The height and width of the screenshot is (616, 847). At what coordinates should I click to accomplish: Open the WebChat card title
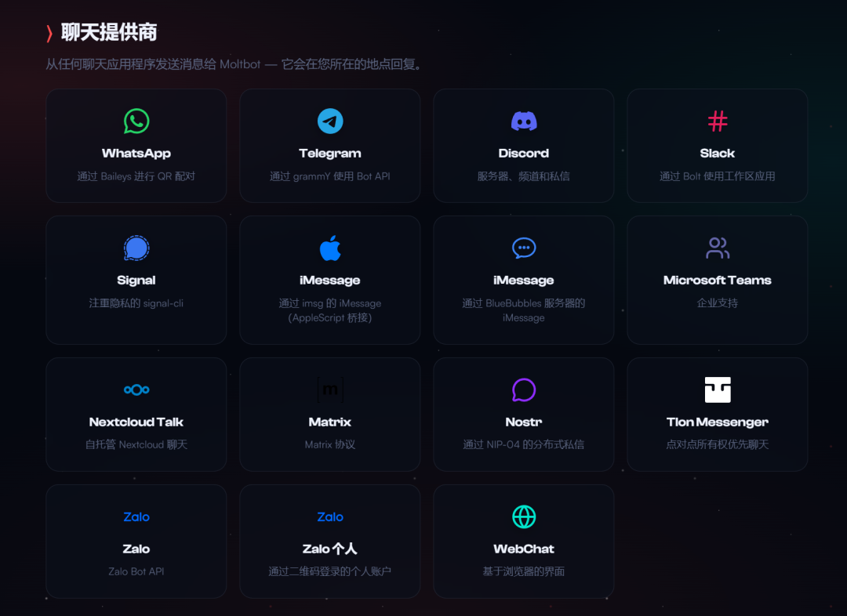[x=523, y=549]
